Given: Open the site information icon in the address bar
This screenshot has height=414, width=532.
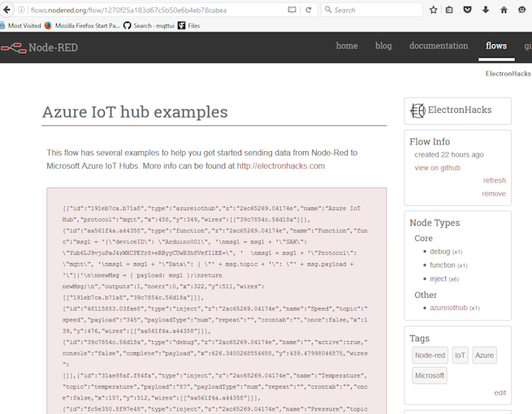Looking at the screenshot, I should coord(21,10).
